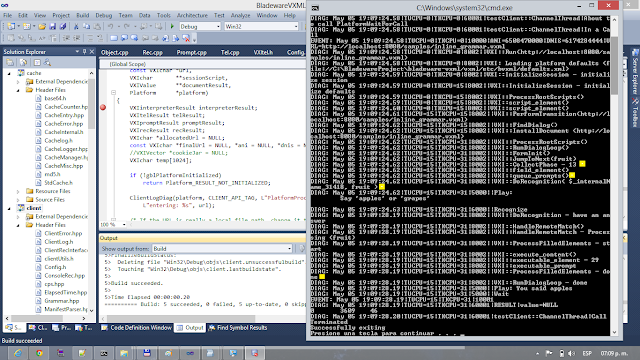The width and height of the screenshot is (640, 360).
Task: Switch to the Prompt.cpp editor tab
Action: click(x=191, y=52)
